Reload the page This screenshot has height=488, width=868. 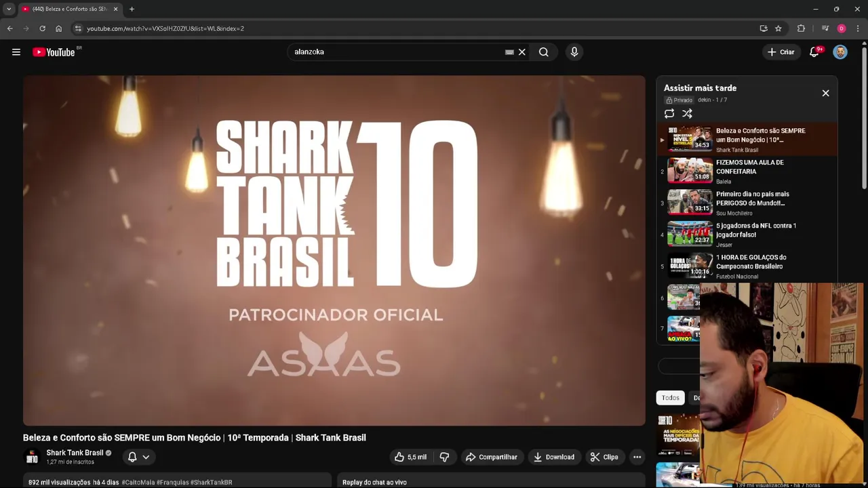tap(42, 28)
